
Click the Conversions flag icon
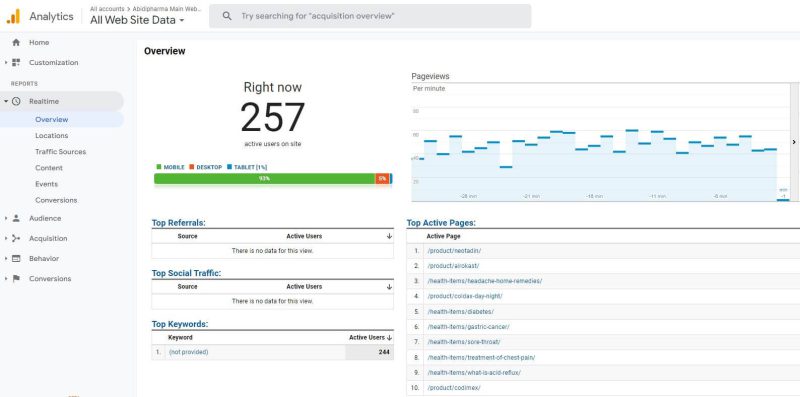[x=16, y=279]
